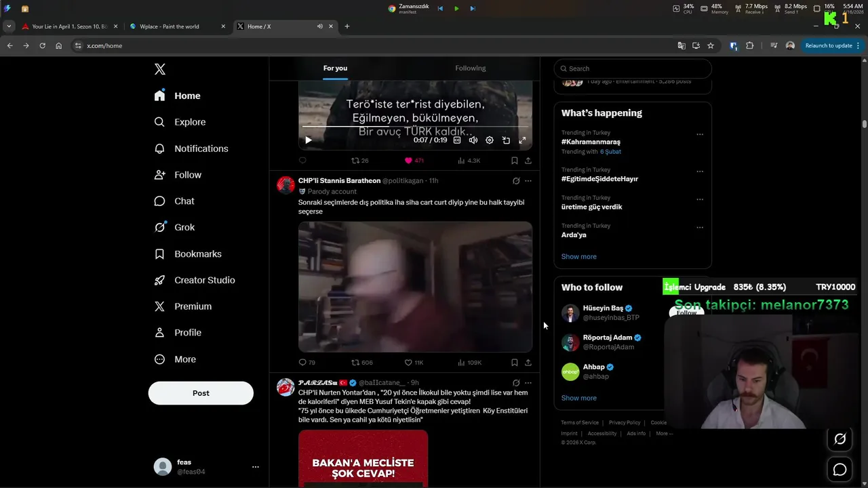868x488 pixels.
Task: Open CHP'li Stannis Baratheon profile
Action: tap(339, 181)
